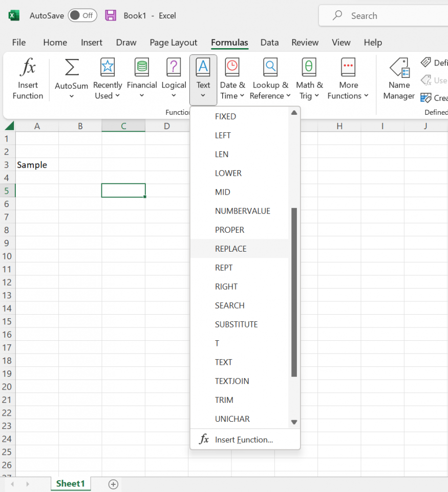The width and height of the screenshot is (448, 492).
Task: Open the Financial functions book icon
Action: coord(142,68)
